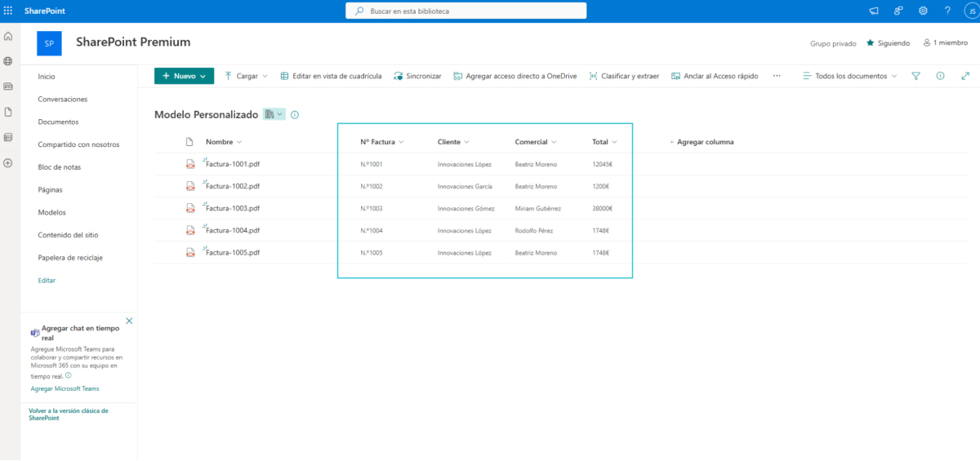Viewport: 980px width, 461px height.
Task: Open the information details pane icon
Action: pyautogui.click(x=940, y=76)
